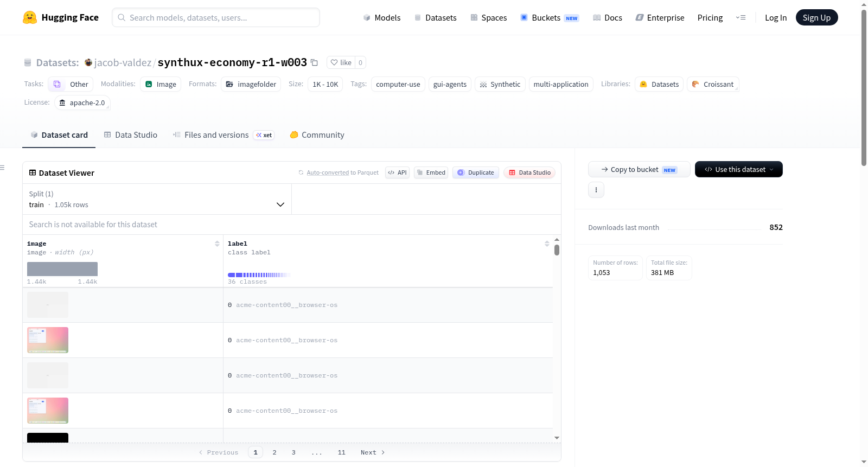
Task: Go to page 3 of results
Action: click(x=293, y=452)
